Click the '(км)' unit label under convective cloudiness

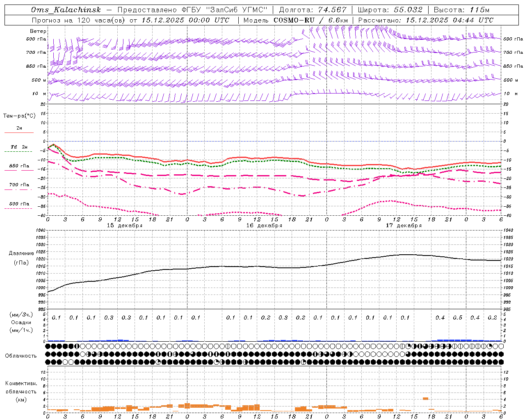[21, 400]
